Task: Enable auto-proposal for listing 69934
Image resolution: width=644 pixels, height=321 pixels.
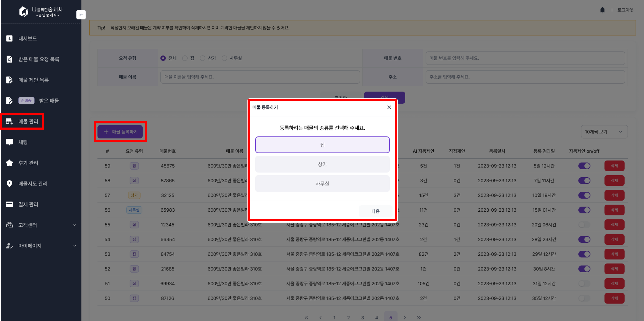Action: click(584, 284)
